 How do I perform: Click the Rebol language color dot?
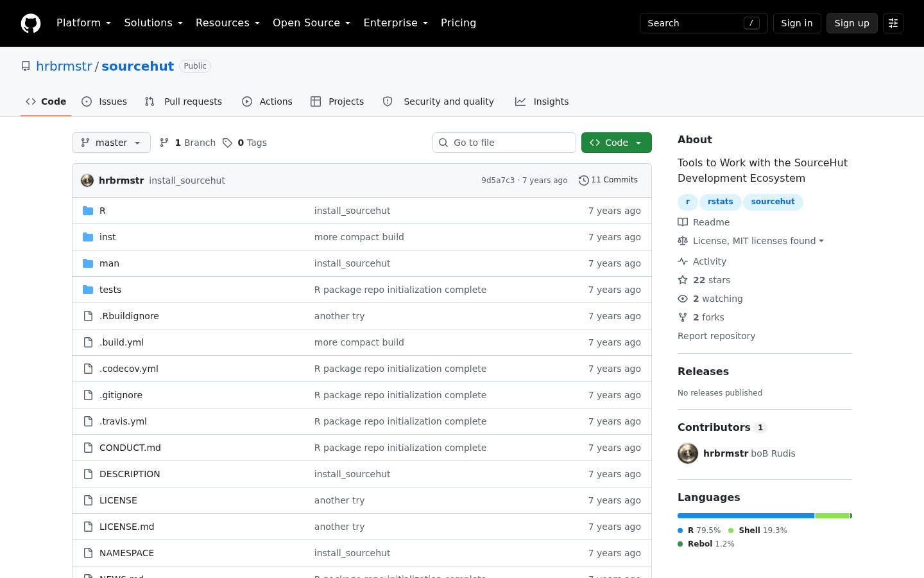[x=680, y=544]
